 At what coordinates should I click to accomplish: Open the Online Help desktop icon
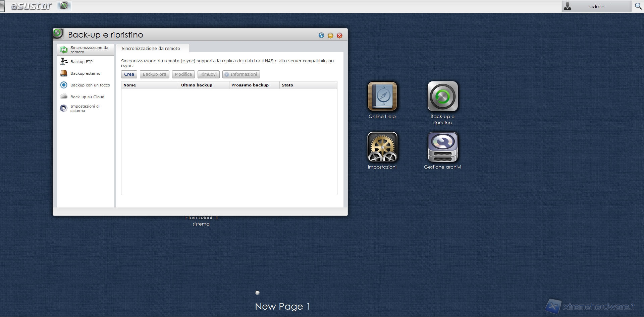coord(382,97)
